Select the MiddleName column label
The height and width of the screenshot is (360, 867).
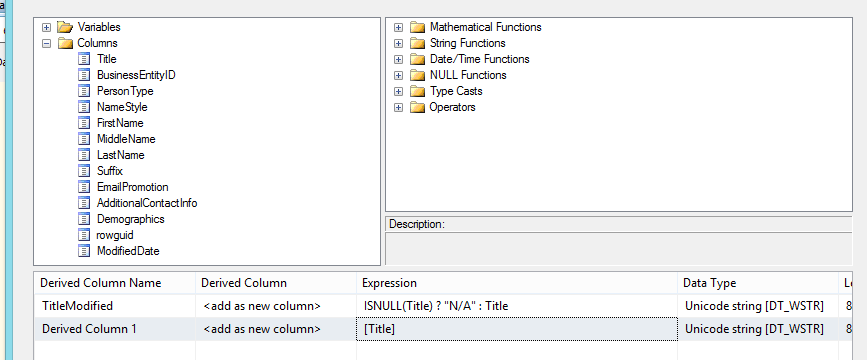tap(126, 139)
